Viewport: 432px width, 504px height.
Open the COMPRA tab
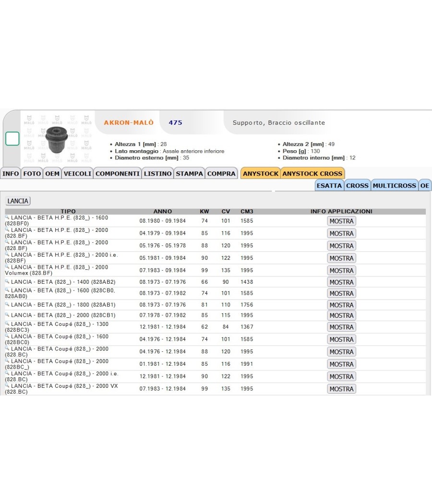coord(221,174)
